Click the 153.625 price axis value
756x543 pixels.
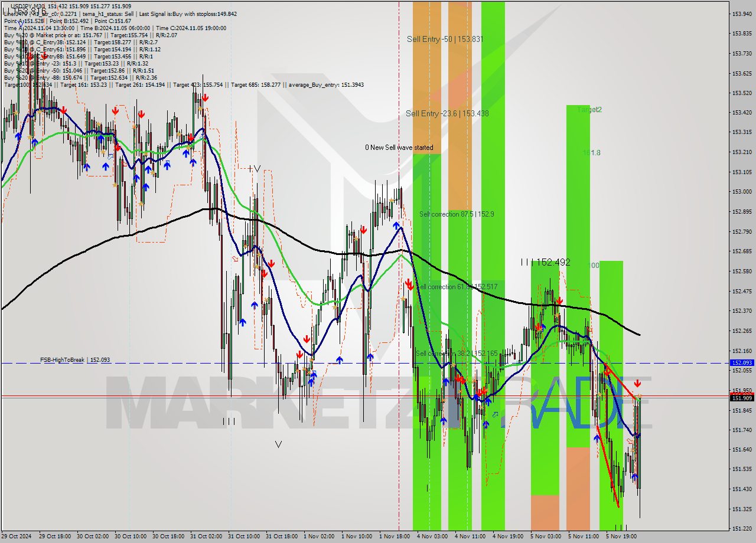(742, 73)
